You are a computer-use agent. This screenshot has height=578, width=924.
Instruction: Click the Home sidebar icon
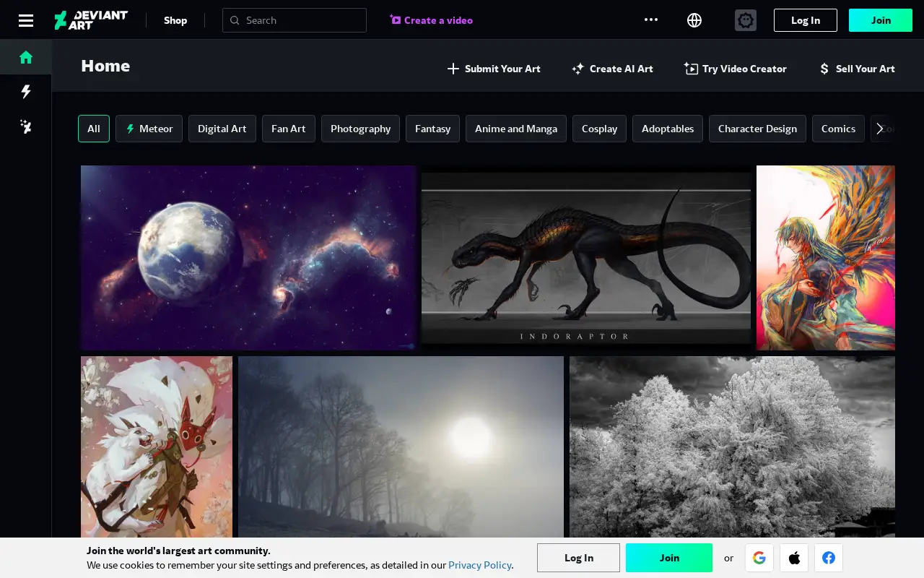[26, 57]
